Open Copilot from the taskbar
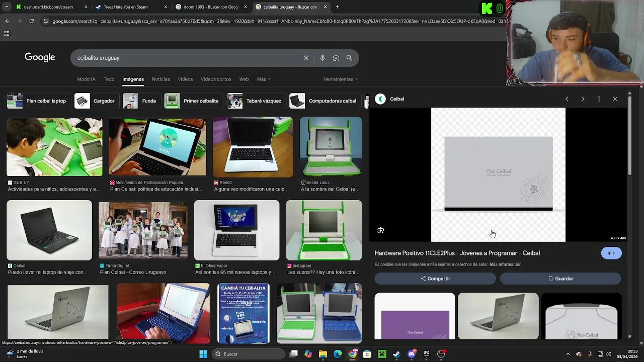The image size is (644, 362). (308, 354)
